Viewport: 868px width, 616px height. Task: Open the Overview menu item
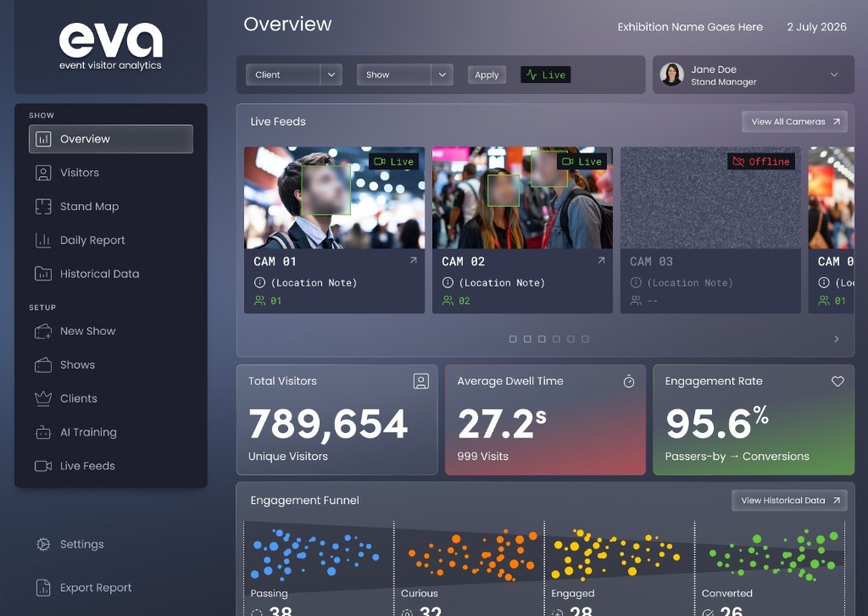click(111, 139)
